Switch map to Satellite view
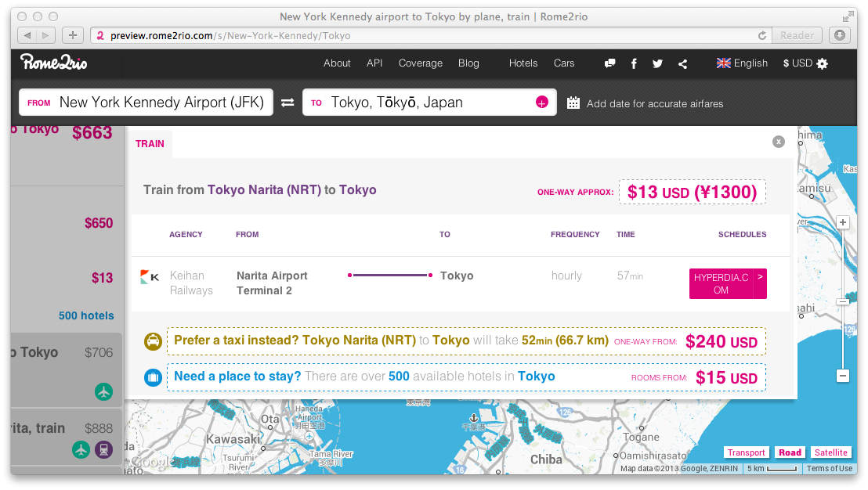 (x=831, y=452)
